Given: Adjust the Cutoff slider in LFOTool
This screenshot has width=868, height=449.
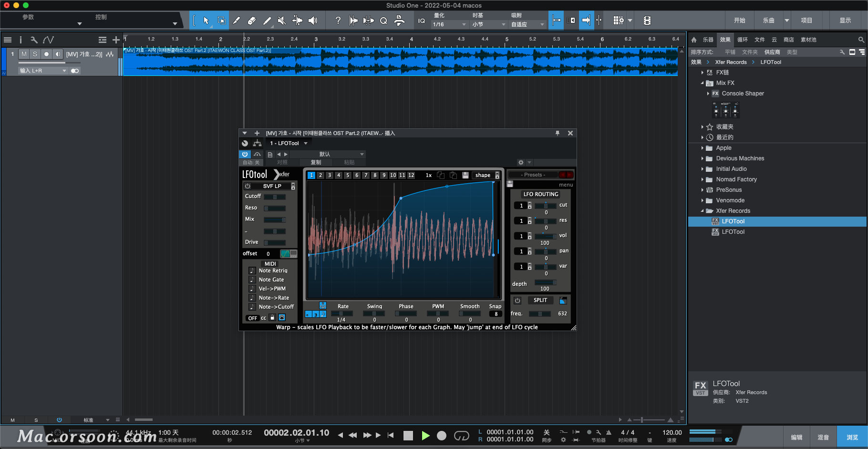Looking at the screenshot, I should pos(275,197).
